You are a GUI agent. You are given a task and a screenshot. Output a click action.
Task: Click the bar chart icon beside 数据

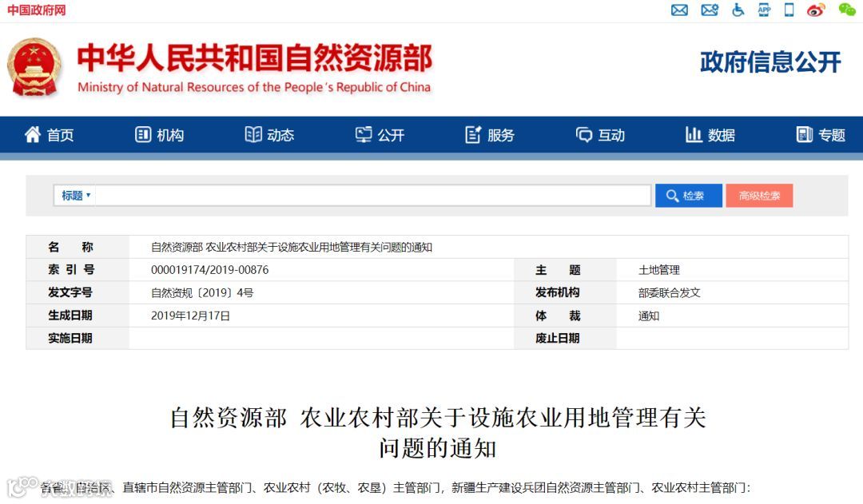click(x=694, y=134)
